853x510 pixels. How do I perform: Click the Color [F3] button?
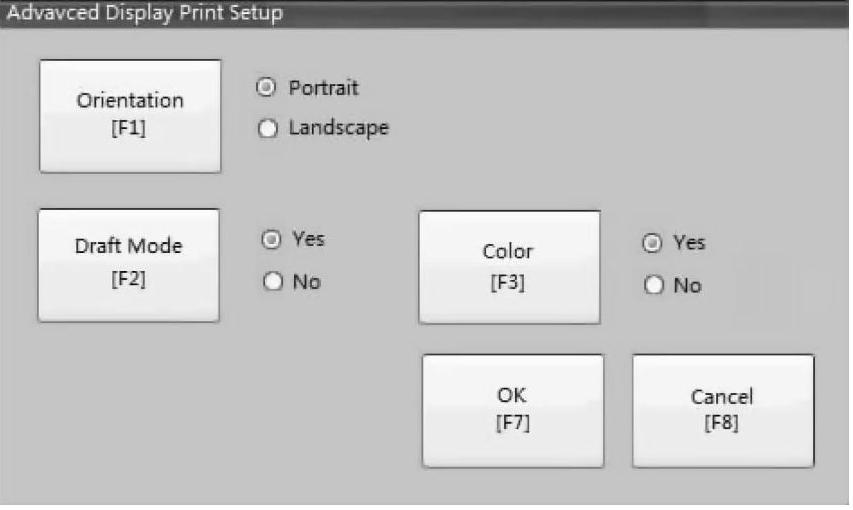click(510, 267)
